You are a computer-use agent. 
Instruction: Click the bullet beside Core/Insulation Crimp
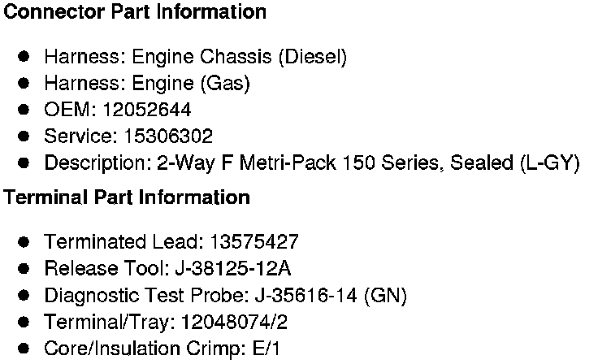(x=24, y=349)
